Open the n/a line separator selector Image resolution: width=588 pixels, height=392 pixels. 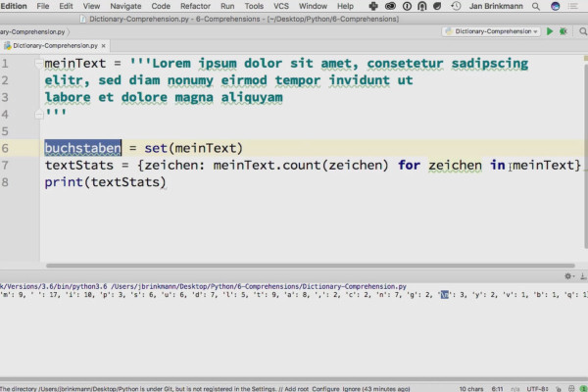coord(515,389)
